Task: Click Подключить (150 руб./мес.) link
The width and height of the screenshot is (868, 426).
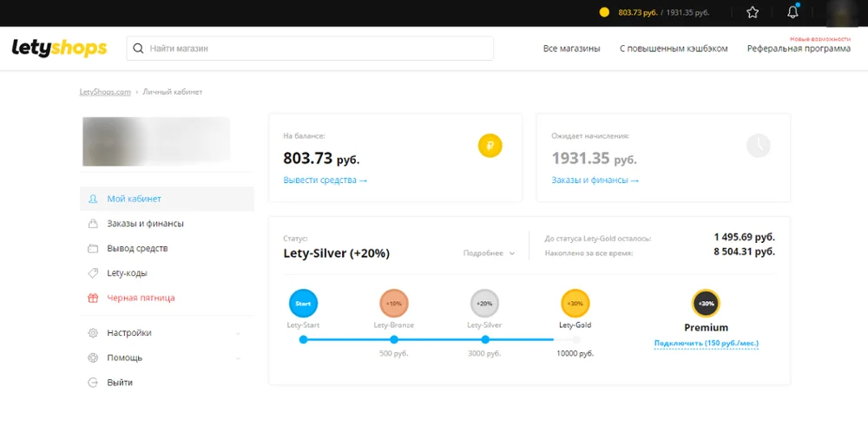Action: [707, 344]
